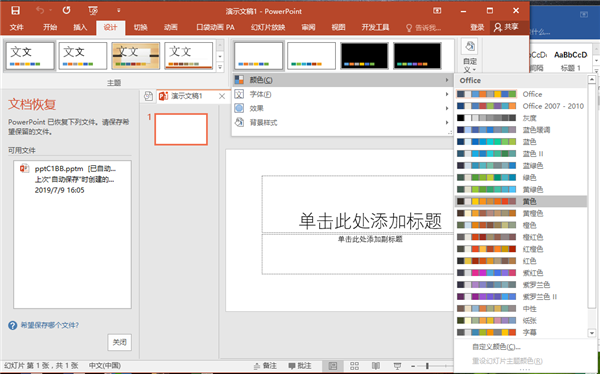The width and height of the screenshot is (600, 374).
Task: Switch to the 切换 transitions tab
Action: tap(140, 27)
